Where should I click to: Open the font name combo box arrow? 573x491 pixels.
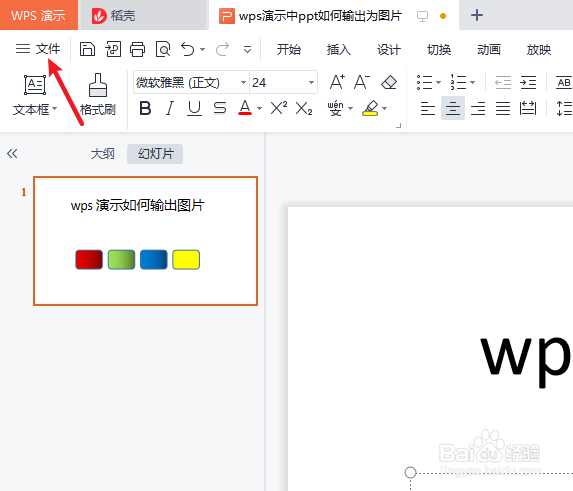[243, 83]
